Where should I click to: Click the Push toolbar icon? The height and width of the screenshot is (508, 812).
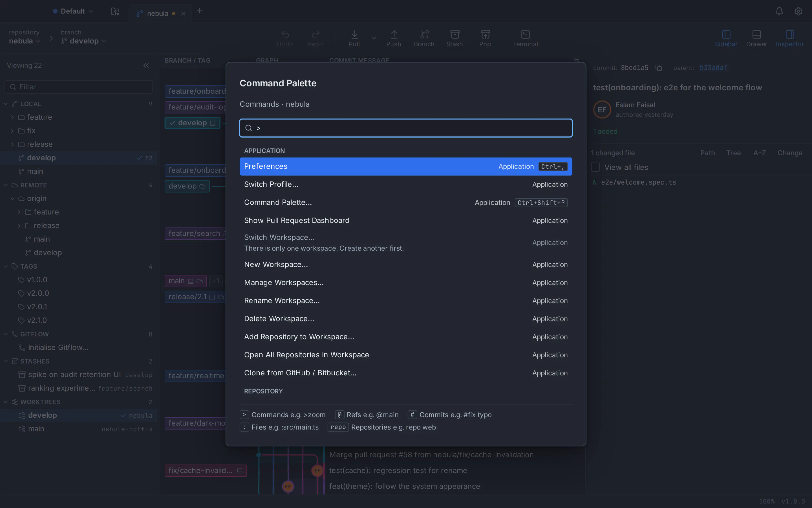pos(394,39)
